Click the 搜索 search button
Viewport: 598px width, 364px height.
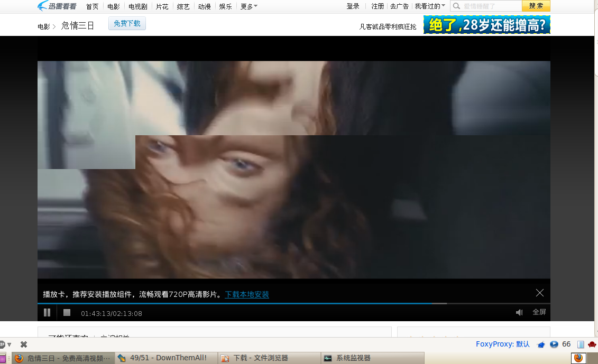tap(536, 6)
